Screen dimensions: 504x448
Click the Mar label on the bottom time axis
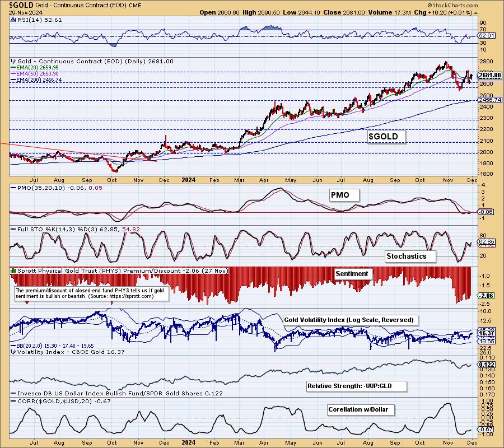(240, 443)
